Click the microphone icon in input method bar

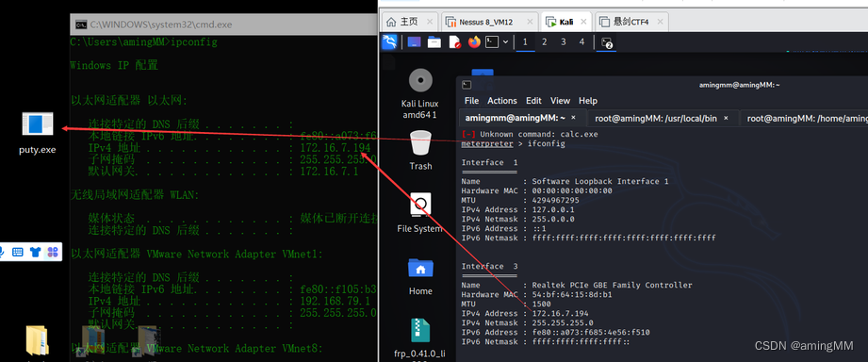pos(2,252)
